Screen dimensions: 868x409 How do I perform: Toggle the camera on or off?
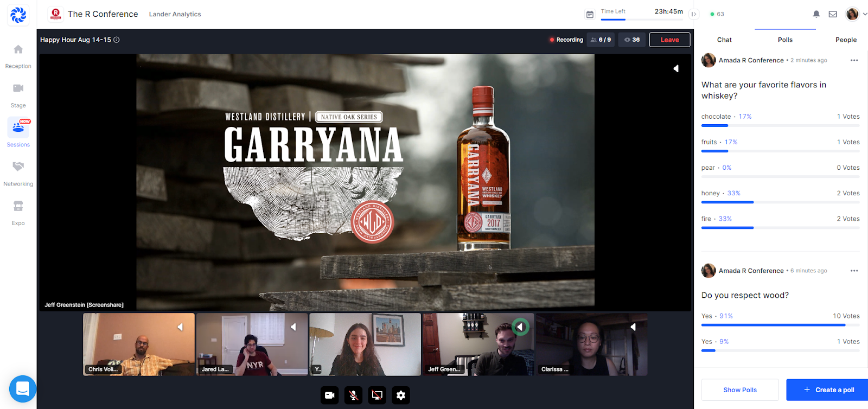tap(329, 395)
